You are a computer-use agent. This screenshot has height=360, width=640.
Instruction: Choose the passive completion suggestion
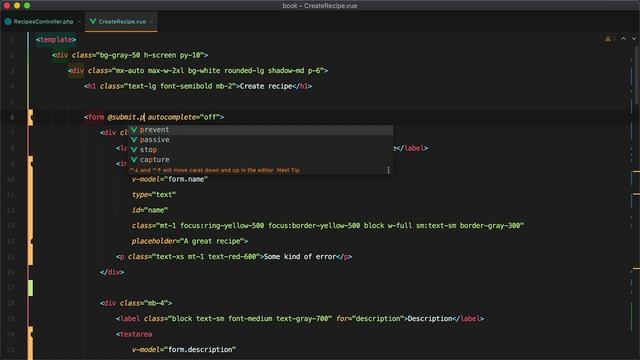[x=261, y=140]
